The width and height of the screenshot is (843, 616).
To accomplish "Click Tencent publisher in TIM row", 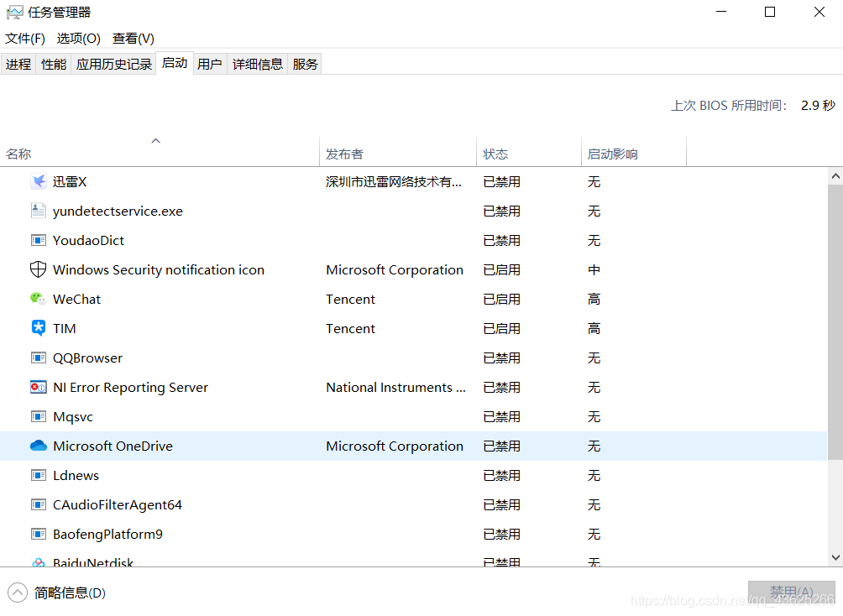I will (x=350, y=328).
